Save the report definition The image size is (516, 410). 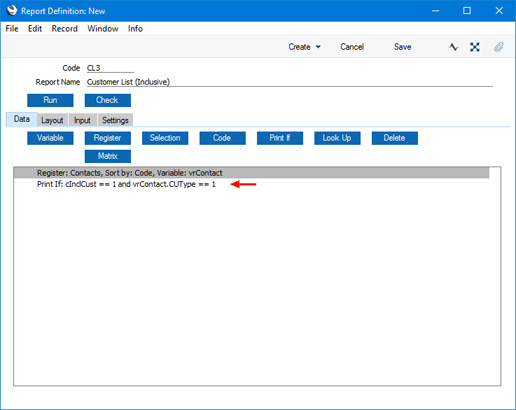(403, 47)
